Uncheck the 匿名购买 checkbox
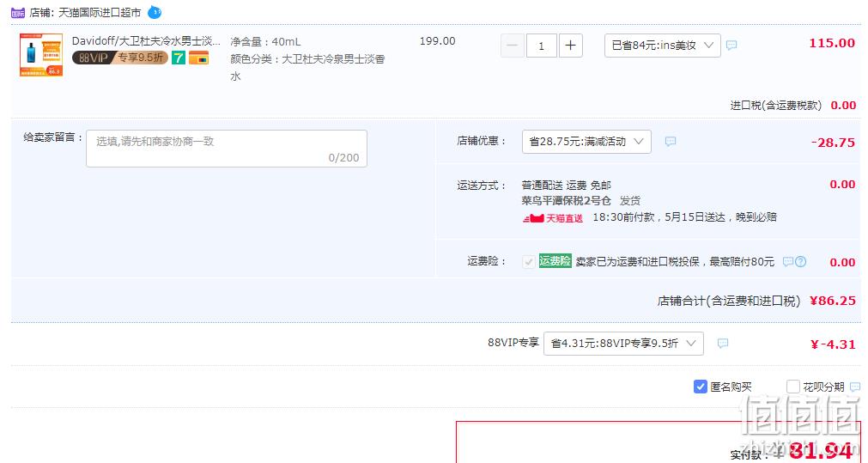This screenshot has height=463, width=868. pos(701,387)
